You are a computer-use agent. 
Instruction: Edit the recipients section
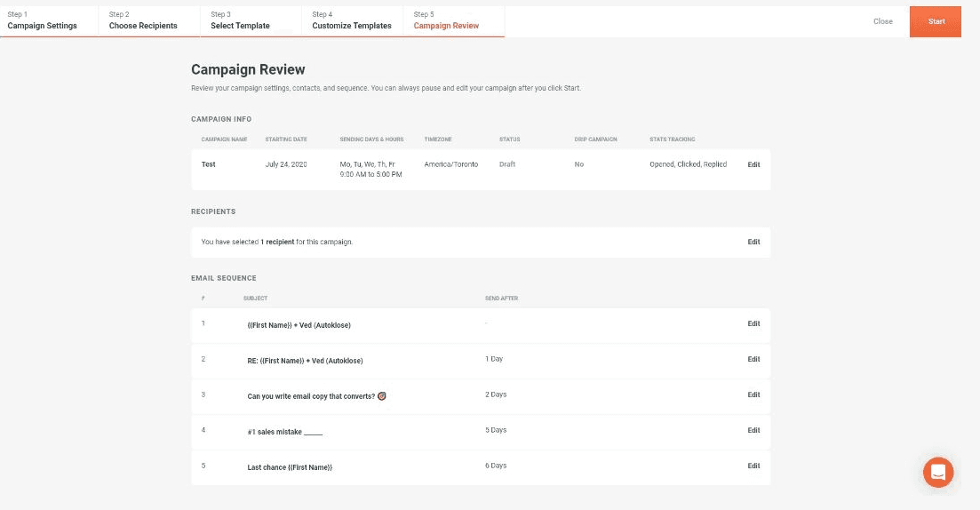[753, 242]
